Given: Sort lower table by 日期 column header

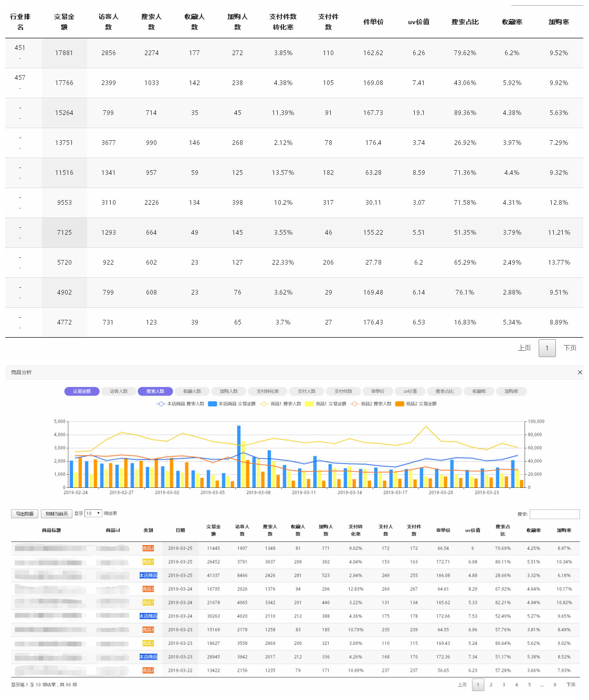Looking at the screenshot, I should [x=180, y=530].
